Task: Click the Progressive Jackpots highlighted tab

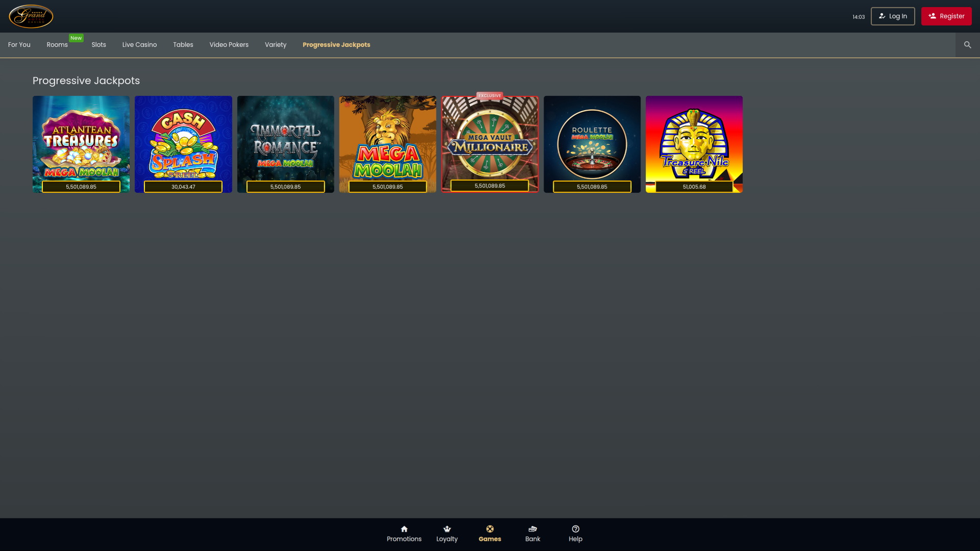Action: click(336, 45)
